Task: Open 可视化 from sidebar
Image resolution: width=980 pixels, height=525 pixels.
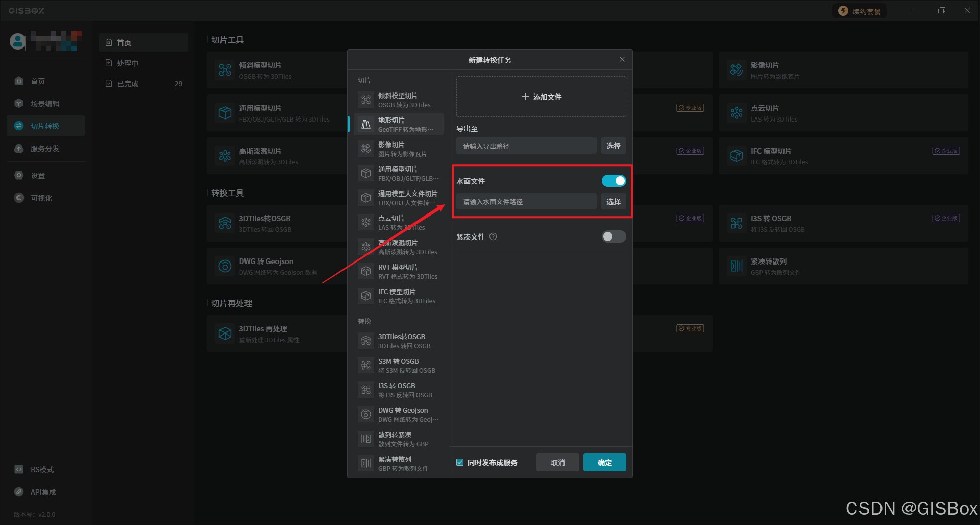Action: pyautogui.click(x=46, y=198)
